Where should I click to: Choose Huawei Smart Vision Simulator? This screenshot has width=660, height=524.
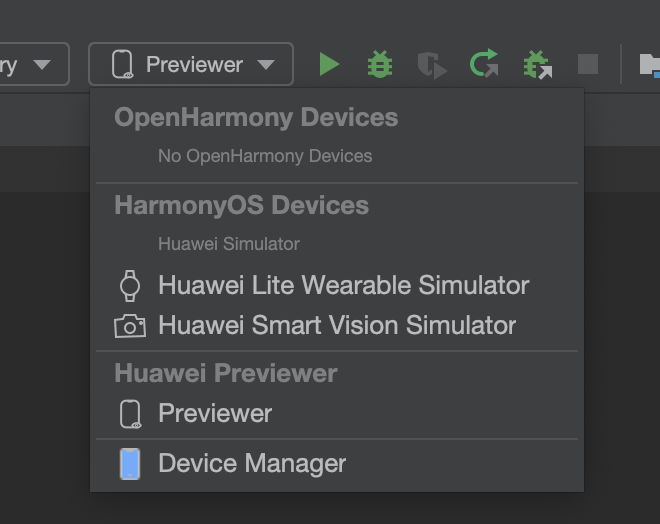pyautogui.click(x=337, y=326)
